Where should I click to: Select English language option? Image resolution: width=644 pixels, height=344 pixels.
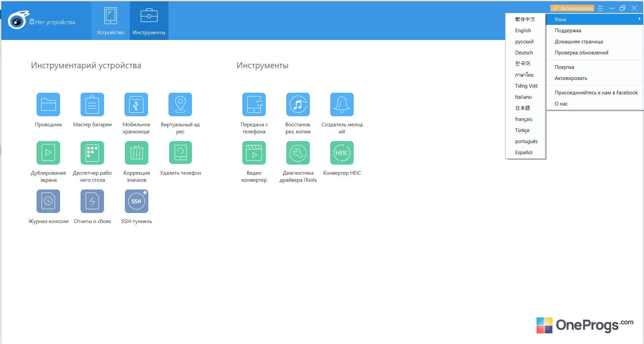(x=526, y=31)
